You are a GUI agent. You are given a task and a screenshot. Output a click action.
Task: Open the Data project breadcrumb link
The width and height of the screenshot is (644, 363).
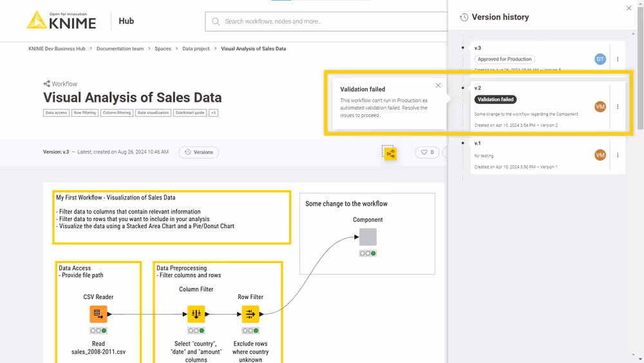pos(196,49)
